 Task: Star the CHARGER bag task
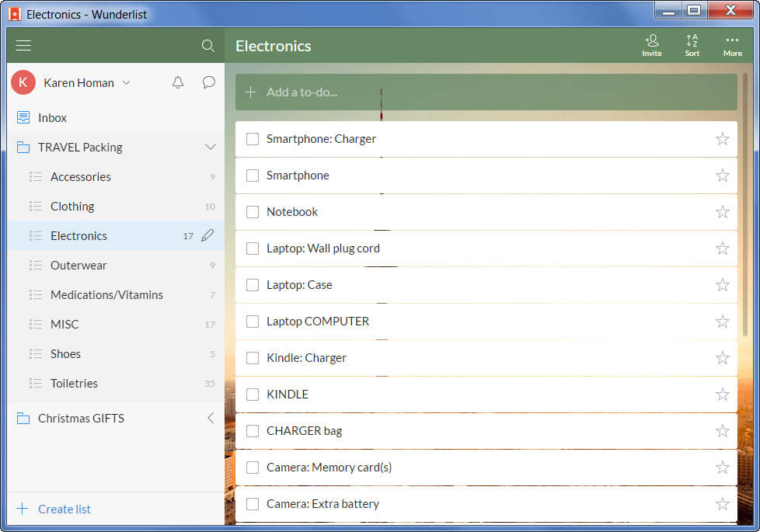tap(722, 431)
